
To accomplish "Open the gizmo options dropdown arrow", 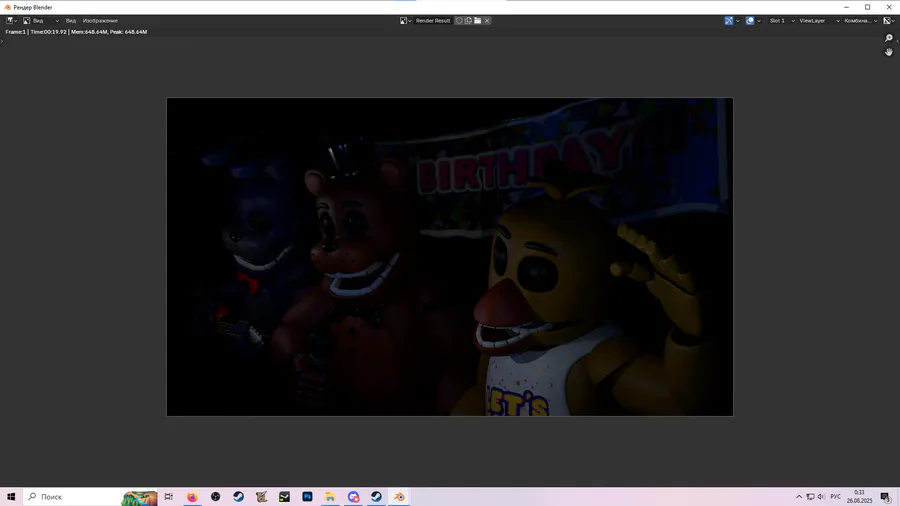I will [x=738, y=21].
